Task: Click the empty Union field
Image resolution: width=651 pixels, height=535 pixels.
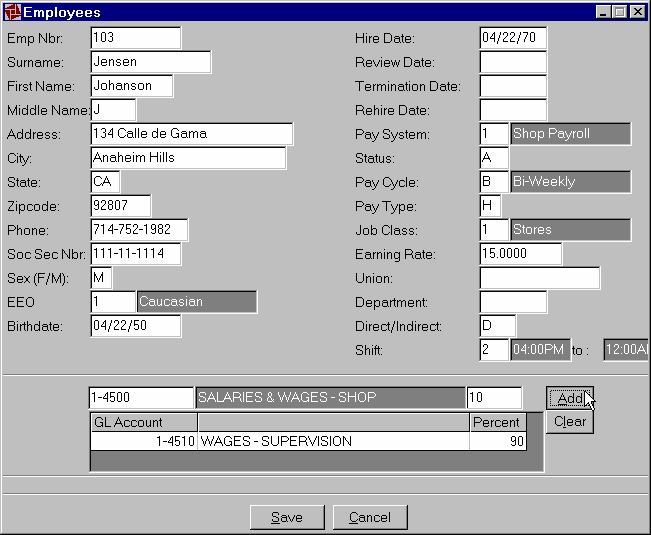Action: [x=539, y=278]
